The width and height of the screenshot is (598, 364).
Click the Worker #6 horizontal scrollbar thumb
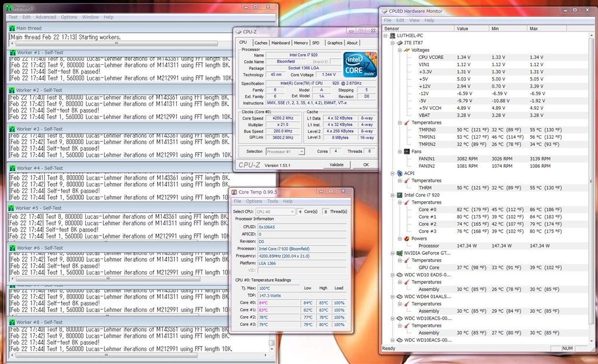(x=108, y=279)
